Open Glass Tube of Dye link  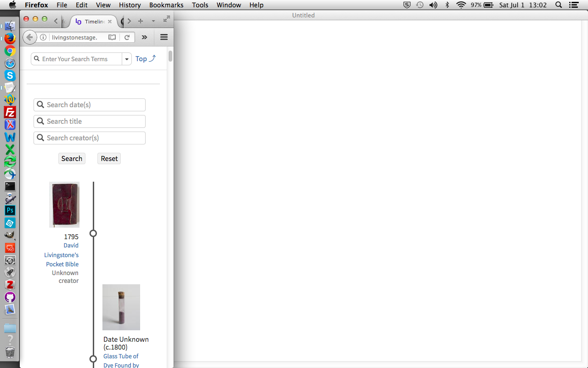pos(121,361)
